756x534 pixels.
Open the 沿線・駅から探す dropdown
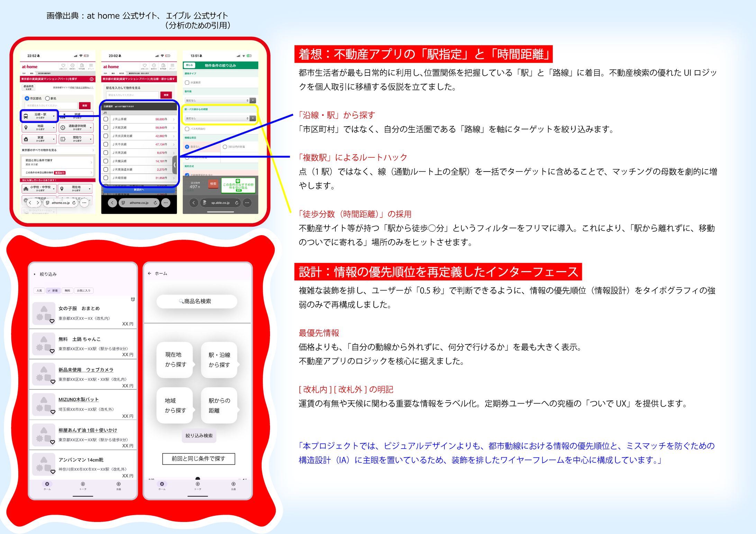[x=39, y=116]
